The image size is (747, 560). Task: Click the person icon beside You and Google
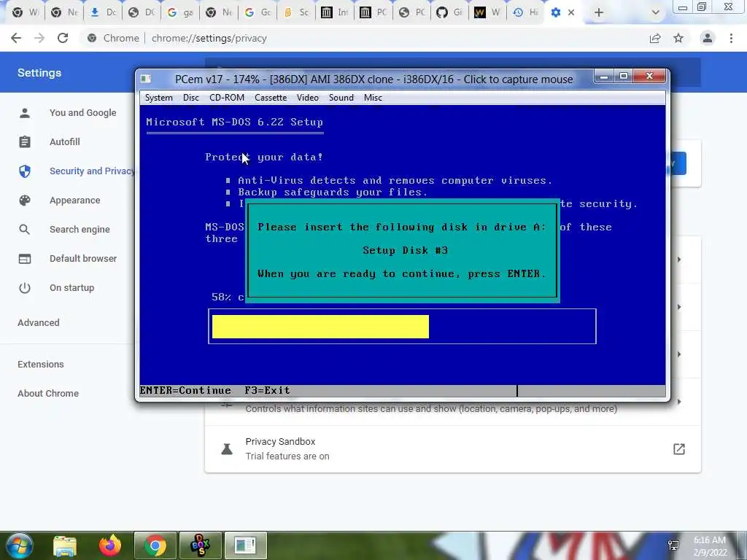25,113
